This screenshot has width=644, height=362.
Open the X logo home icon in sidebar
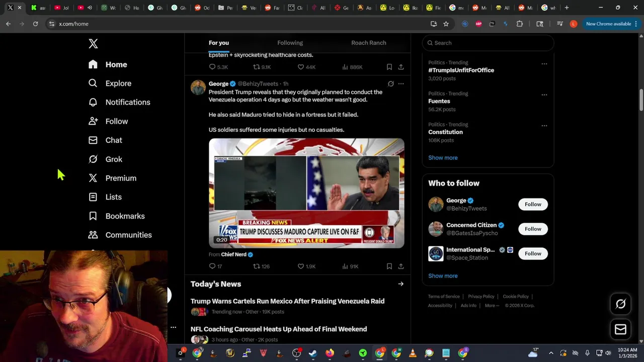click(93, 44)
